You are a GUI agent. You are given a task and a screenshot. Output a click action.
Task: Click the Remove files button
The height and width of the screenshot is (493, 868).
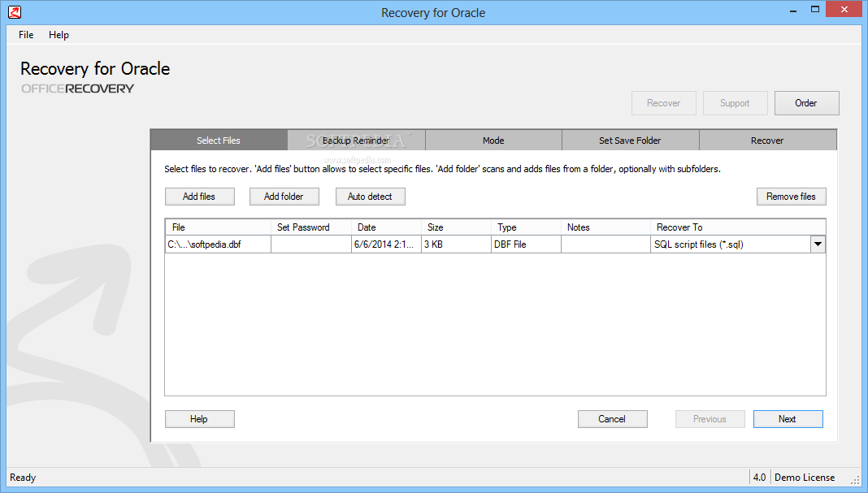click(x=791, y=197)
